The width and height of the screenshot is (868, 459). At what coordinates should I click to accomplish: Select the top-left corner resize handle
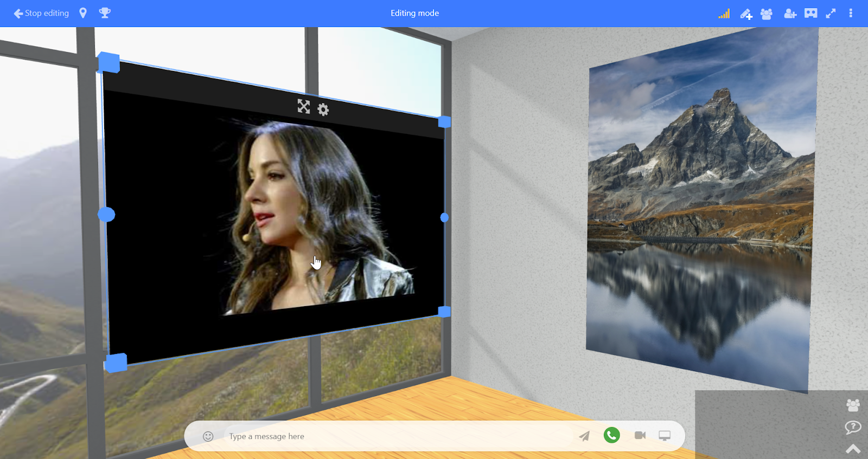click(108, 62)
